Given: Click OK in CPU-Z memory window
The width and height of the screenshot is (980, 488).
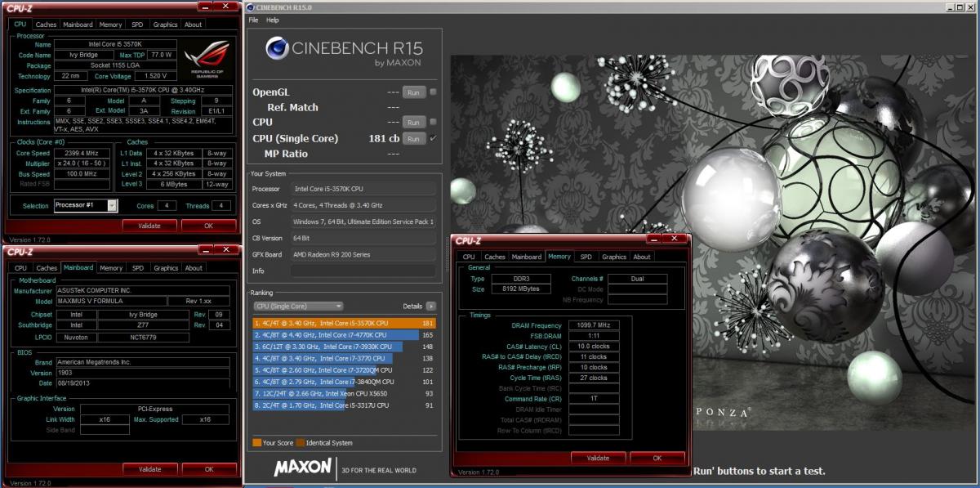Looking at the screenshot, I should (x=657, y=458).
